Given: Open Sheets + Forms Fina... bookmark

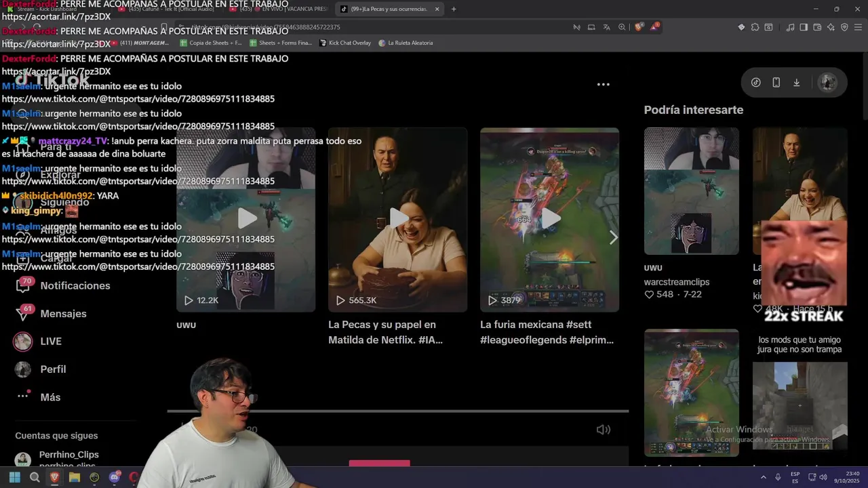Looking at the screenshot, I should 281,43.
